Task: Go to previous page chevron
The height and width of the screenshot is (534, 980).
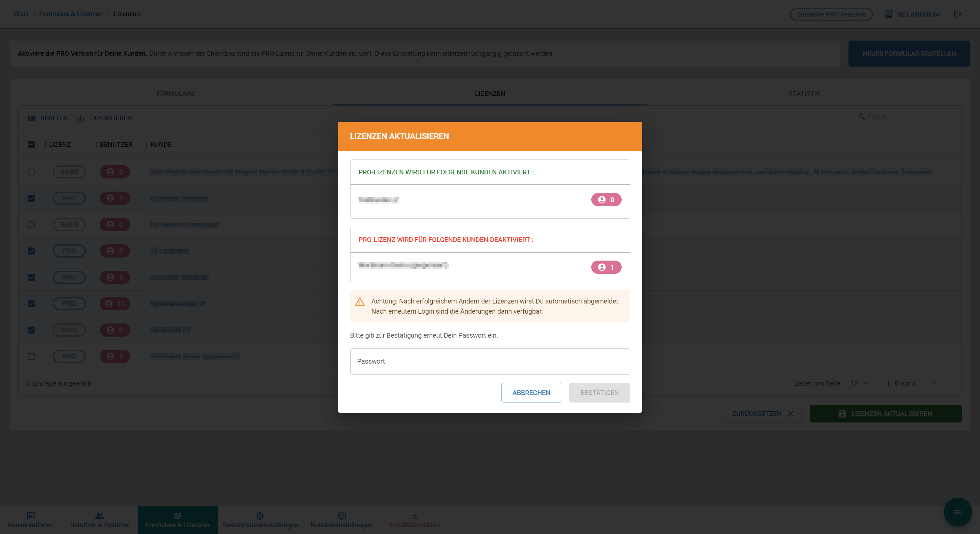Action: point(934,383)
